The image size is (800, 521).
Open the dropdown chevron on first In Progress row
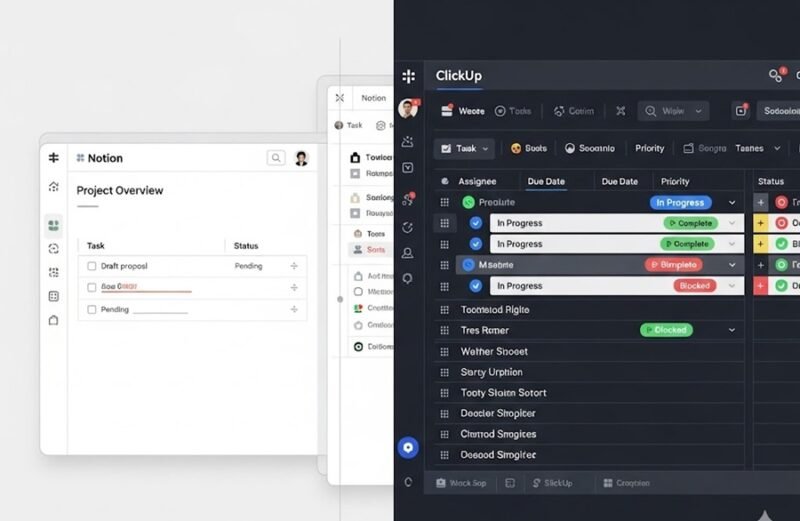pos(732,223)
